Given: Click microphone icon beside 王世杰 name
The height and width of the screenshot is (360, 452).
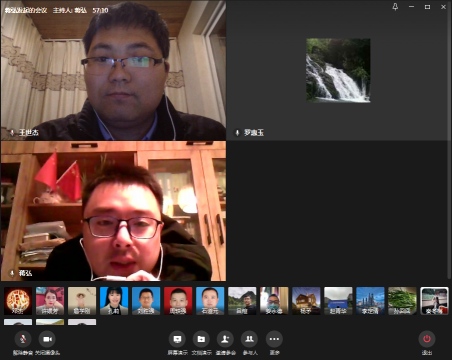Looking at the screenshot, I should coord(12,133).
